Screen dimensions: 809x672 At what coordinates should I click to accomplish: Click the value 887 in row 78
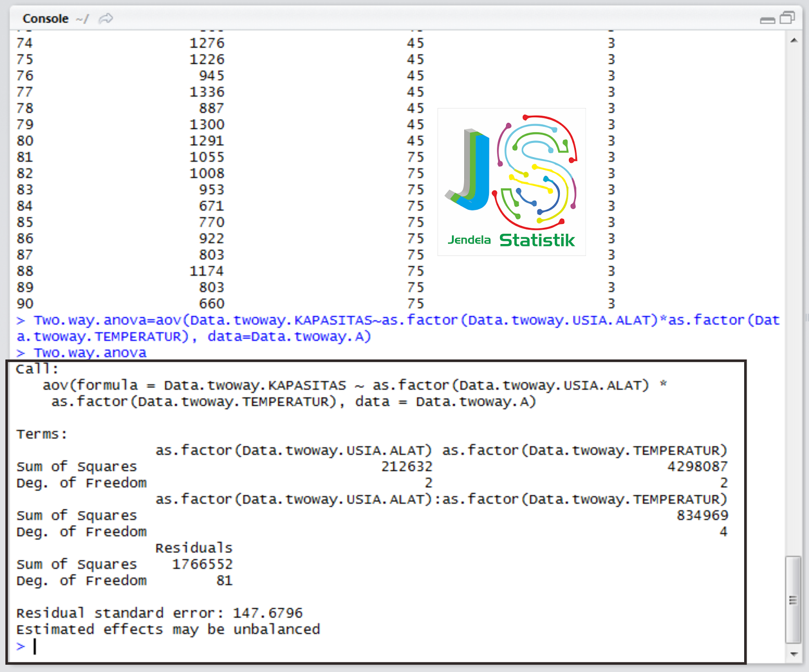(x=211, y=108)
